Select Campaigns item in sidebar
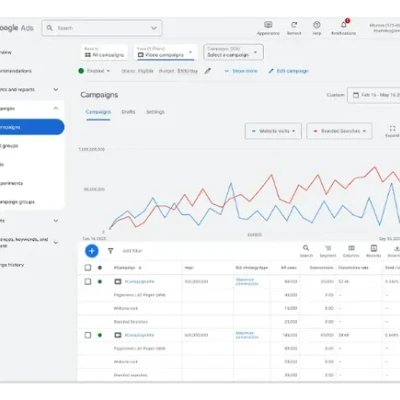Image resolution: width=400 pixels, height=400 pixels. 32,127
